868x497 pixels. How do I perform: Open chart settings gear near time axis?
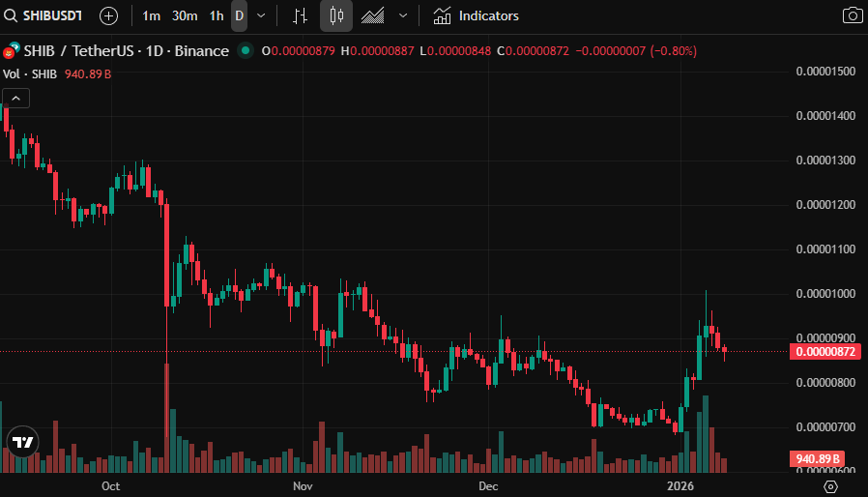[830, 484]
